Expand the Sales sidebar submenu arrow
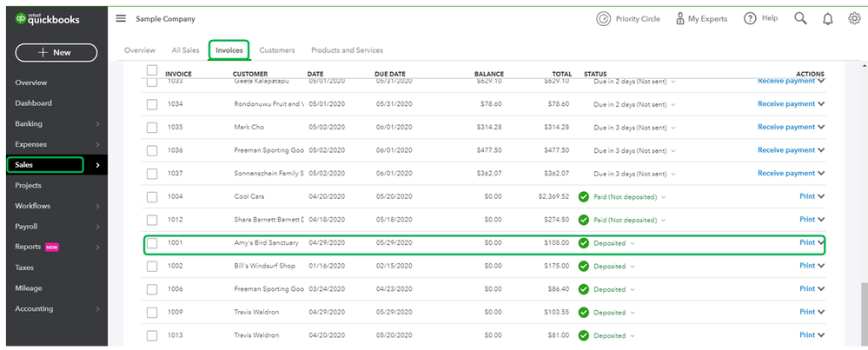 pyautogui.click(x=98, y=165)
